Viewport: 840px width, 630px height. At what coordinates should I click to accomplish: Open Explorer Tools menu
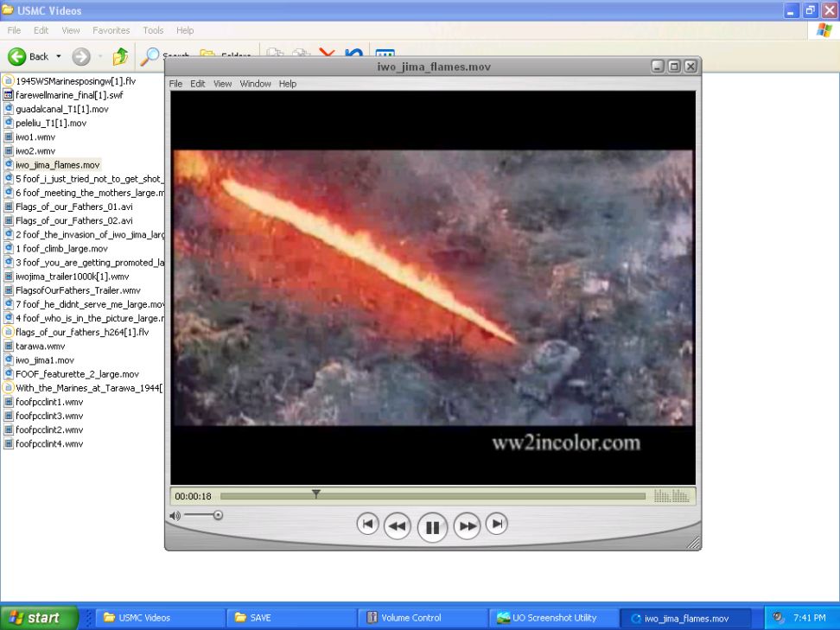(153, 30)
